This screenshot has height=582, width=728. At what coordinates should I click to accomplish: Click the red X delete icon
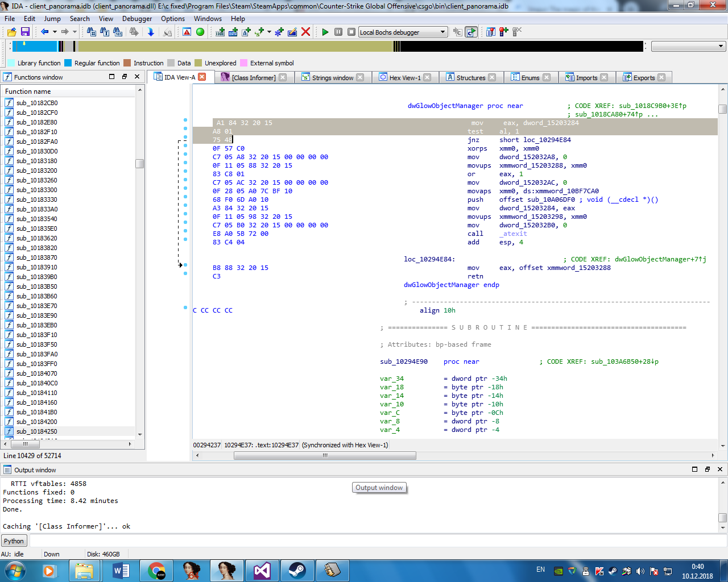pos(305,32)
